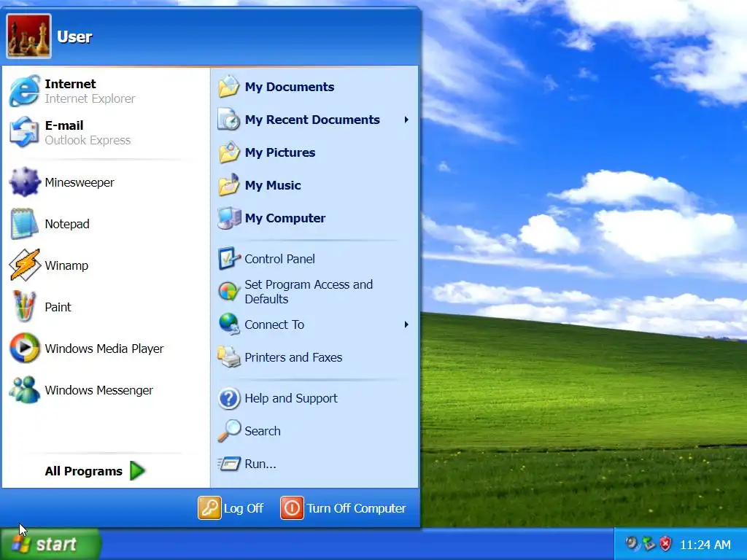This screenshot has width=747, height=560.
Task: Click the User name in header
Action: [74, 36]
